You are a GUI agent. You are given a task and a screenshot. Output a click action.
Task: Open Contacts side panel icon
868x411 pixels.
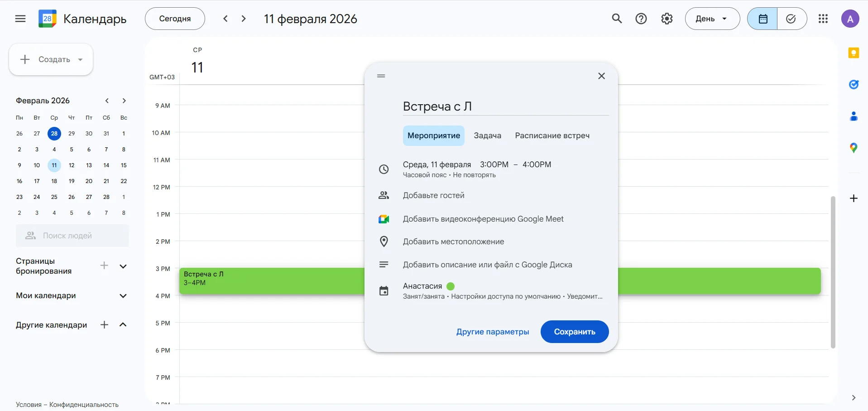[854, 116]
